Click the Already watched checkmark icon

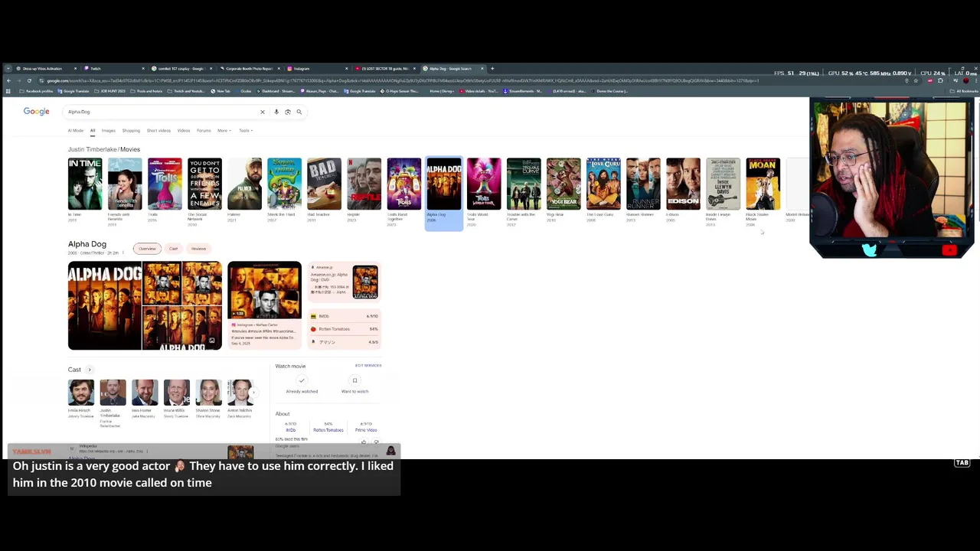pos(302,380)
